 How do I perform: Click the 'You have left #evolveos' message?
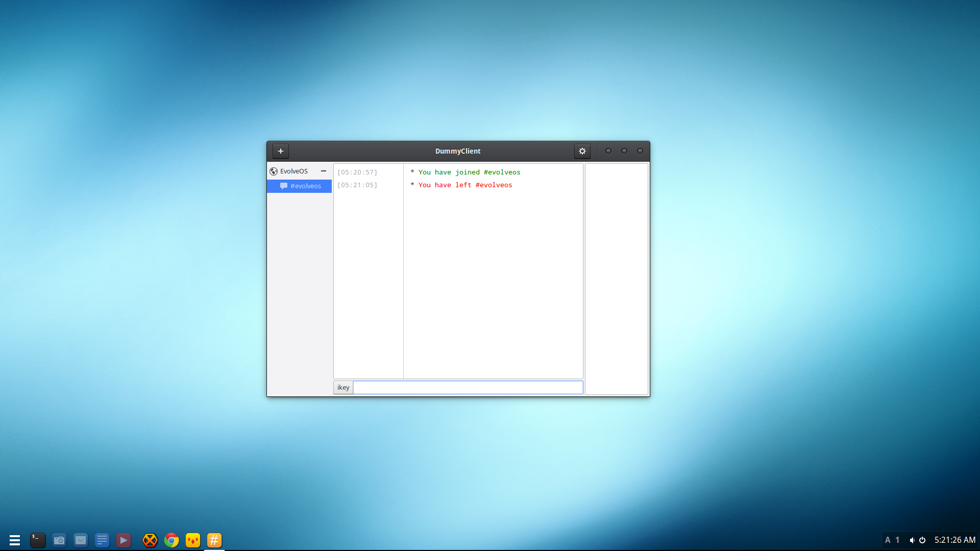[465, 185]
